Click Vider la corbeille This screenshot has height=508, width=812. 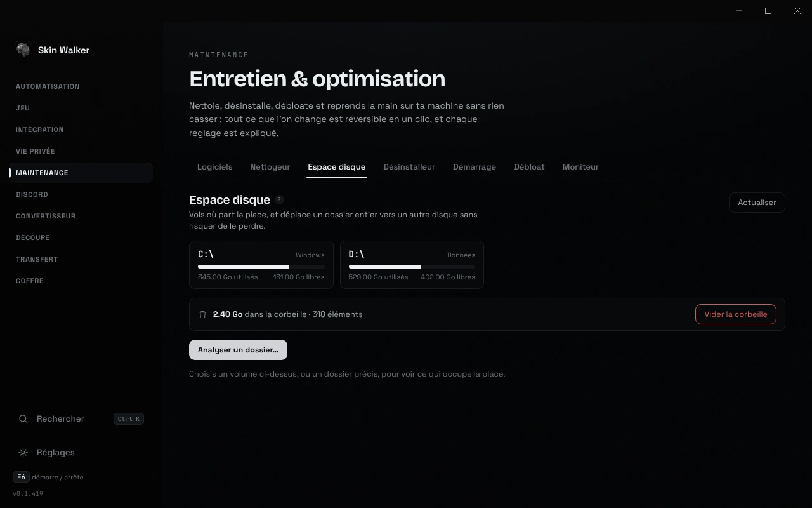click(736, 314)
